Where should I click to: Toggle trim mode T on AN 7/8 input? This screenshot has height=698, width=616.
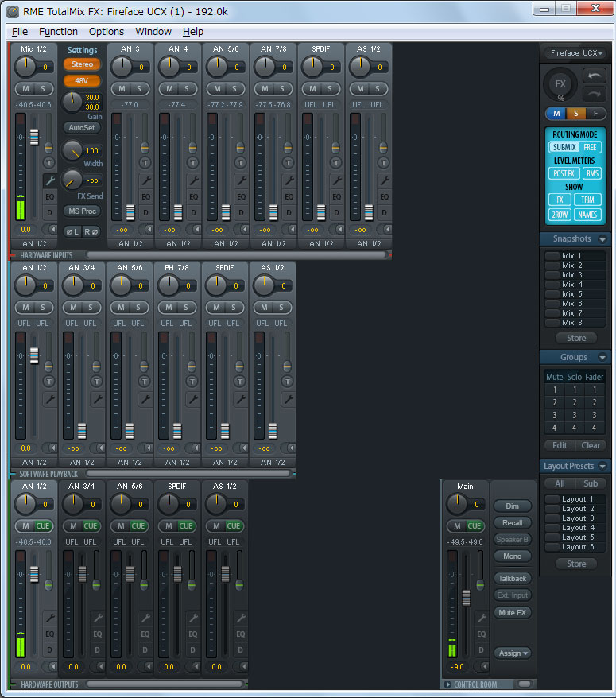tap(288, 163)
